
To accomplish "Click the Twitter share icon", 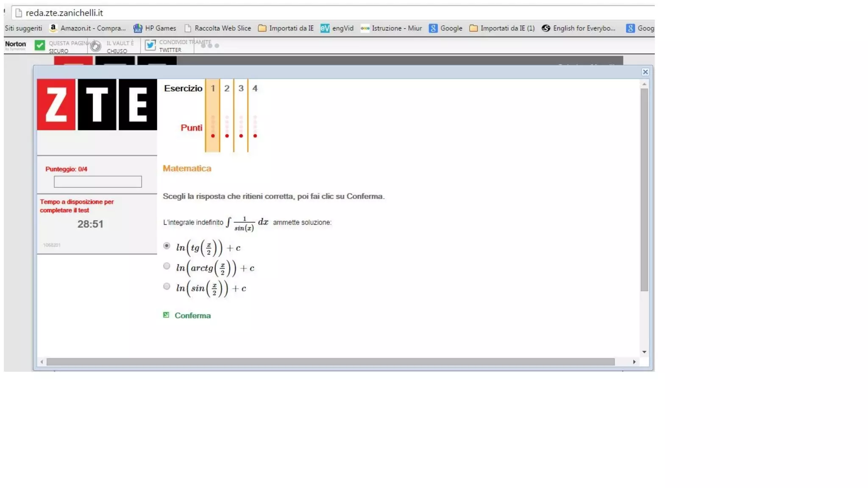I will point(150,45).
